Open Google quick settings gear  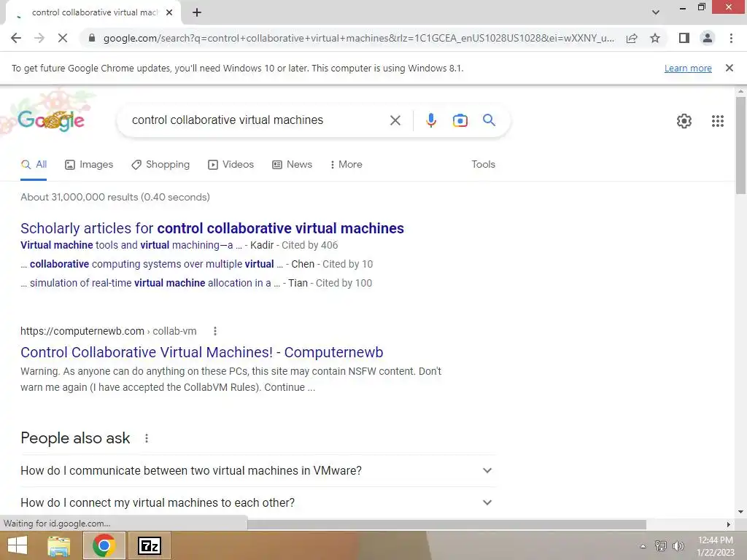coord(684,121)
